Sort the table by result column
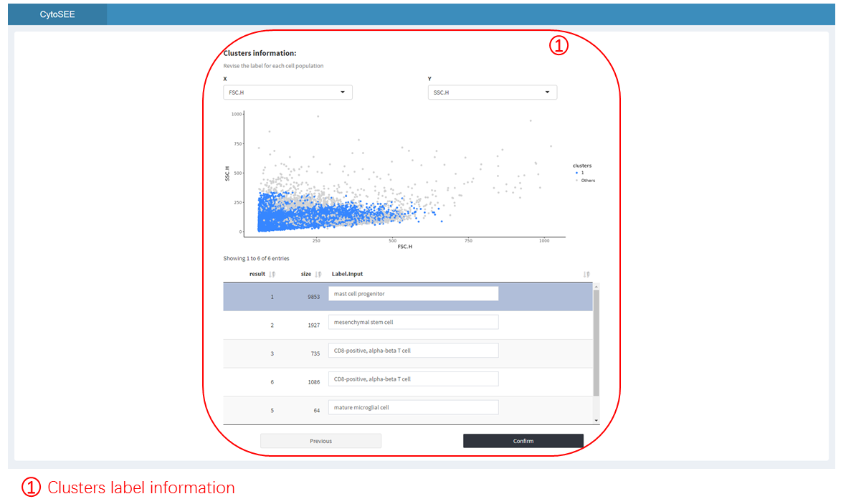Viewport: 846px width, 504px height. 272,274
